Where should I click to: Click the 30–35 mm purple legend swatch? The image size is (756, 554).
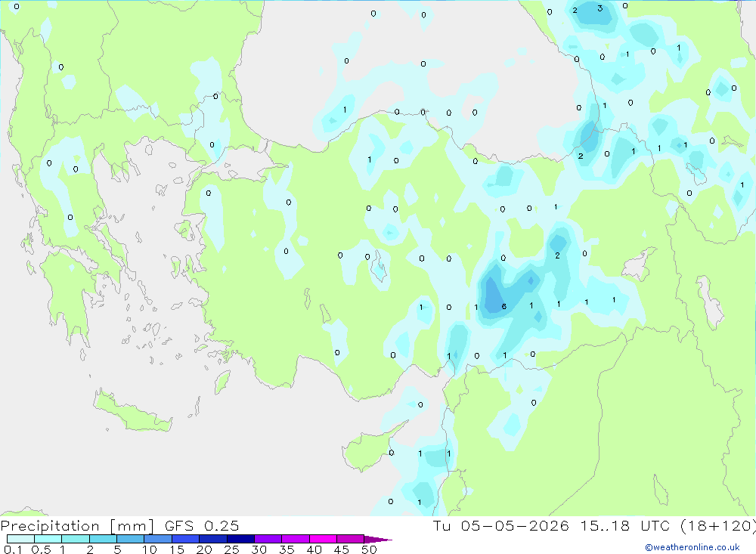(x=268, y=539)
